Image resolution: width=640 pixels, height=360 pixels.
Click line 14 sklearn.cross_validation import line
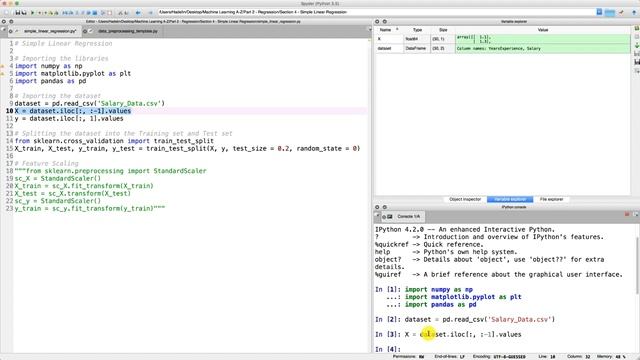click(x=114, y=141)
